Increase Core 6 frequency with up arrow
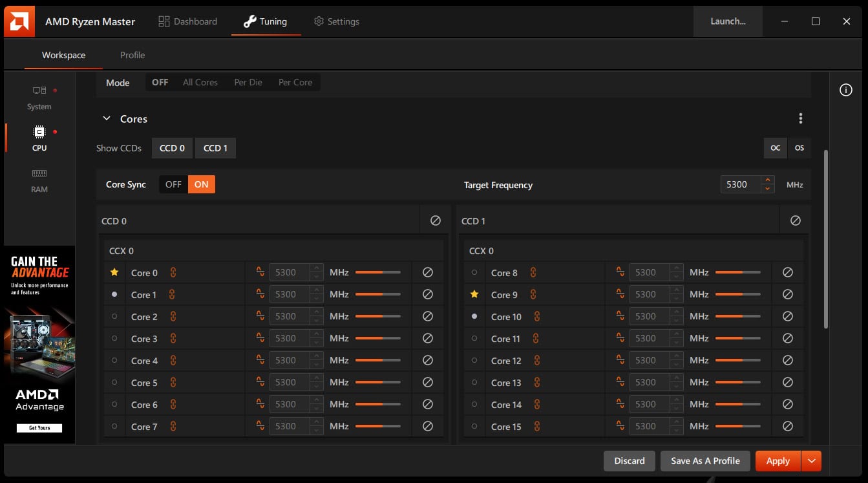 pos(316,400)
